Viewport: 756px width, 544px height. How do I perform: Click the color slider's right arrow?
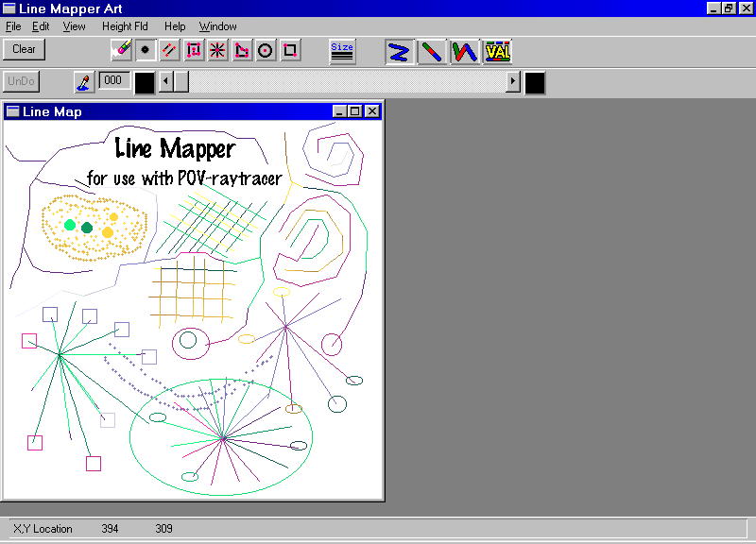(513, 81)
